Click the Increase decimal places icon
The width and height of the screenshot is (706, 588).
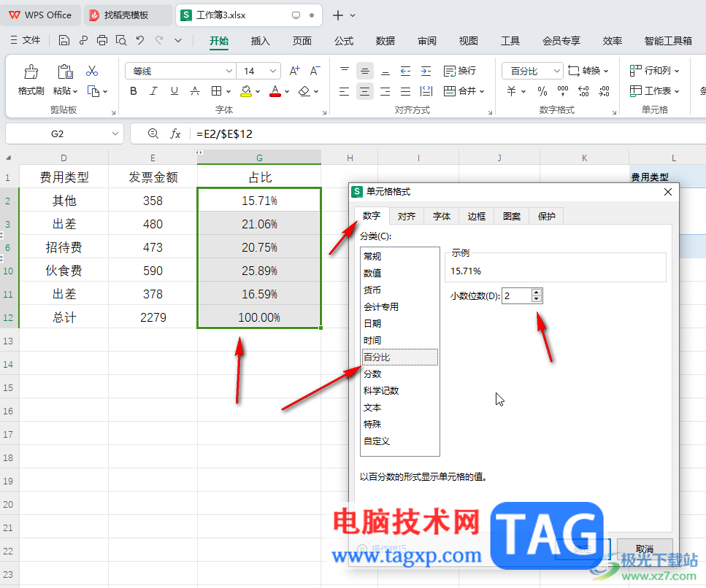click(x=583, y=91)
